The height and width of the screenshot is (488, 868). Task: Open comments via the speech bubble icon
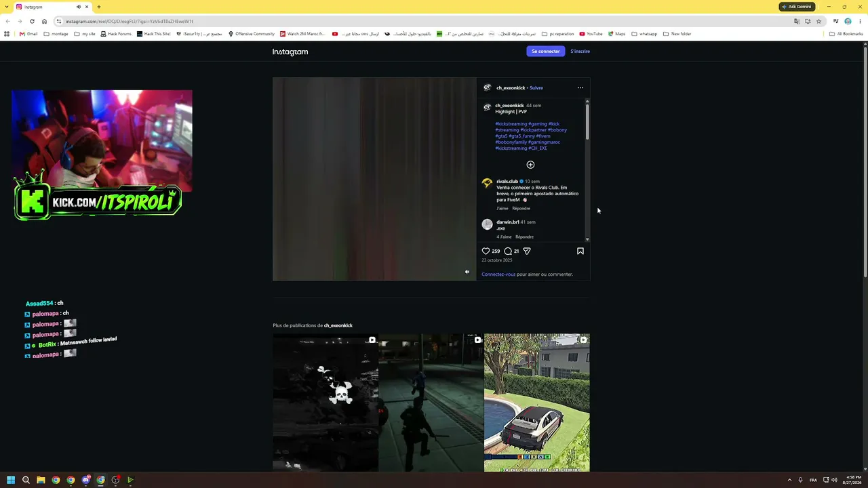[x=508, y=251]
